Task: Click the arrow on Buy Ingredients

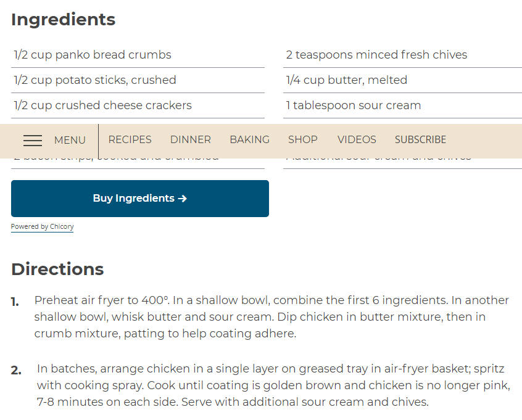Action: [182, 199]
